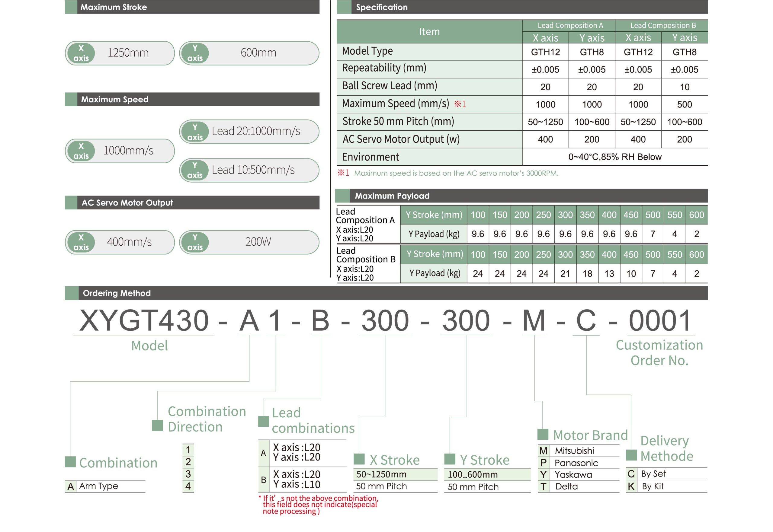Click the Y axis badge for Lead 10:500mm/s
Image resolution: width=773 pixels, height=532 pixels.
coord(195,170)
